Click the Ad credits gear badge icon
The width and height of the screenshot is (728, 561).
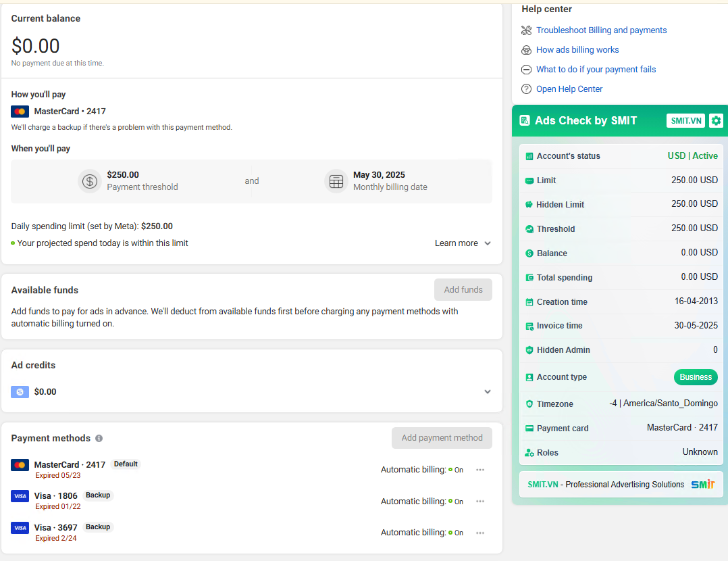[x=20, y=392]
